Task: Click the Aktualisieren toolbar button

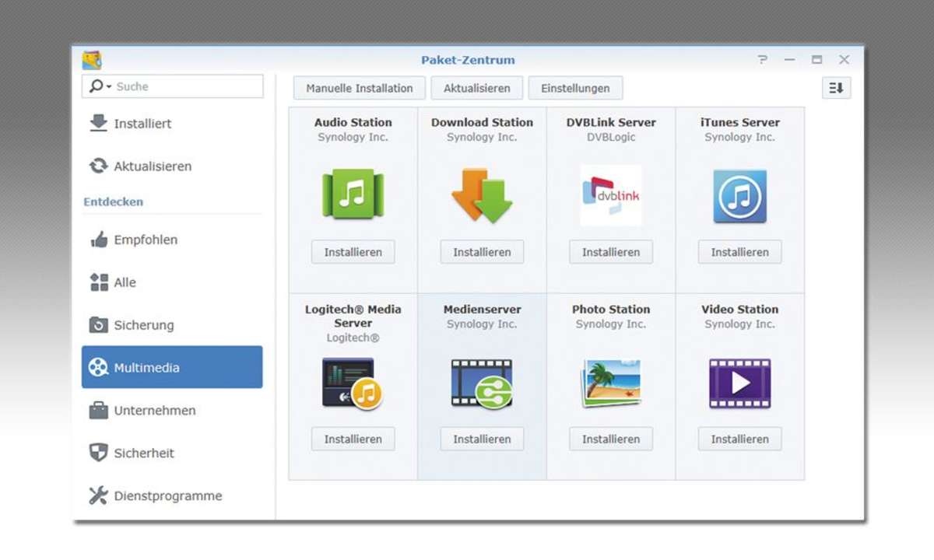Action: (477, 88)
